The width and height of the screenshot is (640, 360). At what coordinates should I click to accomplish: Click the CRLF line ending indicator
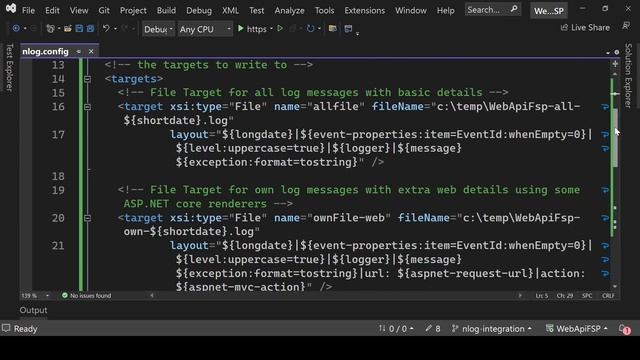[x=608, y=296]
